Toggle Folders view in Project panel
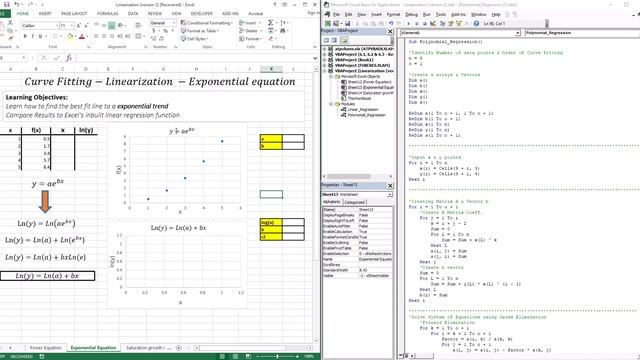640x360 pixels. (344, 40)
